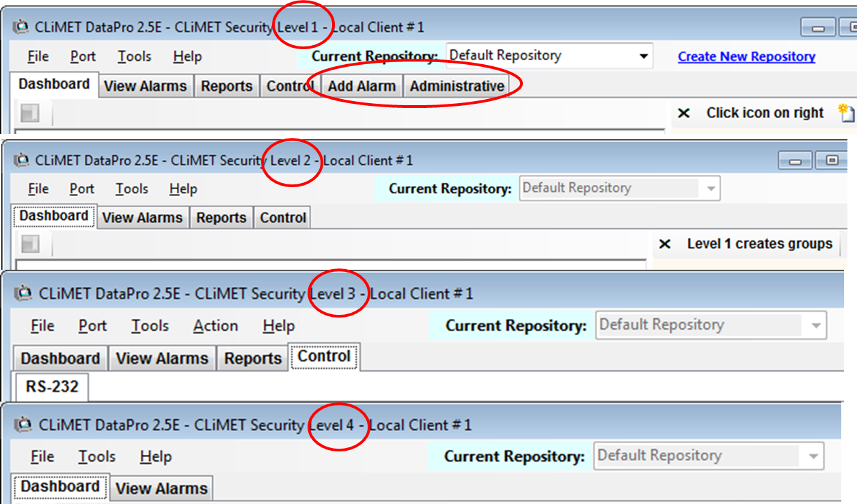The width and height of the screenshot is (857, 504).
Task: Click the DataPro app icon in Level 4 title bar
Action: click(x=25, y=425)
